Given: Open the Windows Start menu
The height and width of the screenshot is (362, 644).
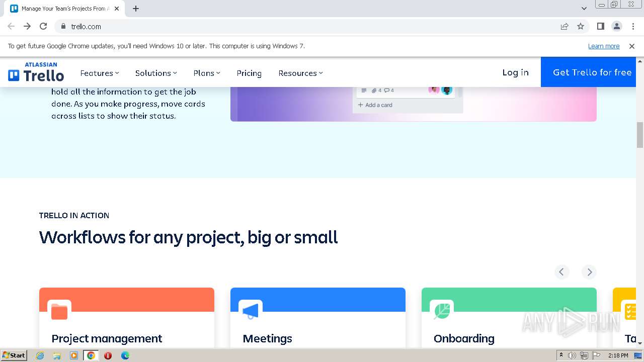Looking at the screenshot, I should (x=14, y=355).
